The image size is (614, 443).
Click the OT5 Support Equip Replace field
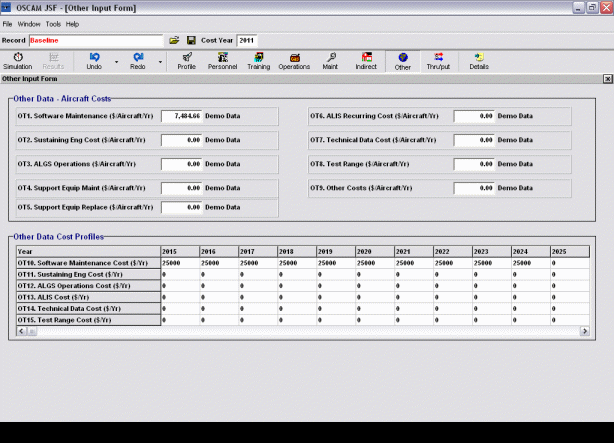[182, 208]
